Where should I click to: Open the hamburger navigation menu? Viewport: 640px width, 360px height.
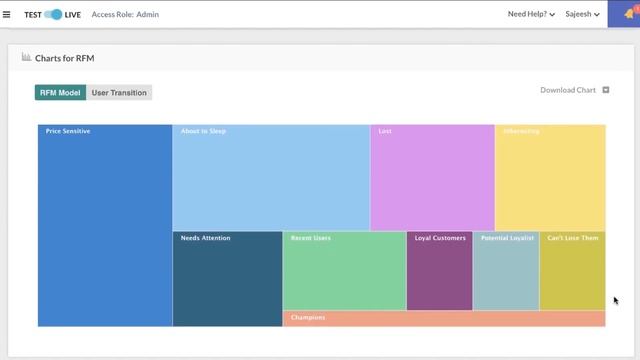pos(7,15)
